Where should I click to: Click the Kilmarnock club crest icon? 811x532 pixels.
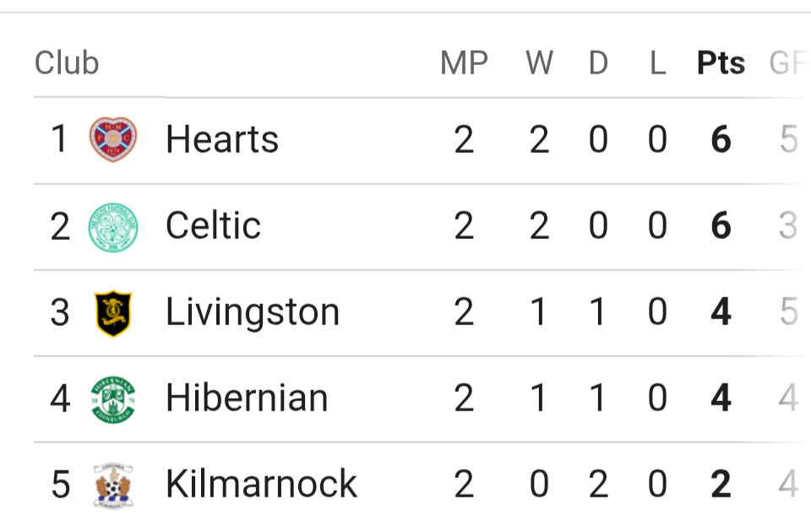[113, 485]
